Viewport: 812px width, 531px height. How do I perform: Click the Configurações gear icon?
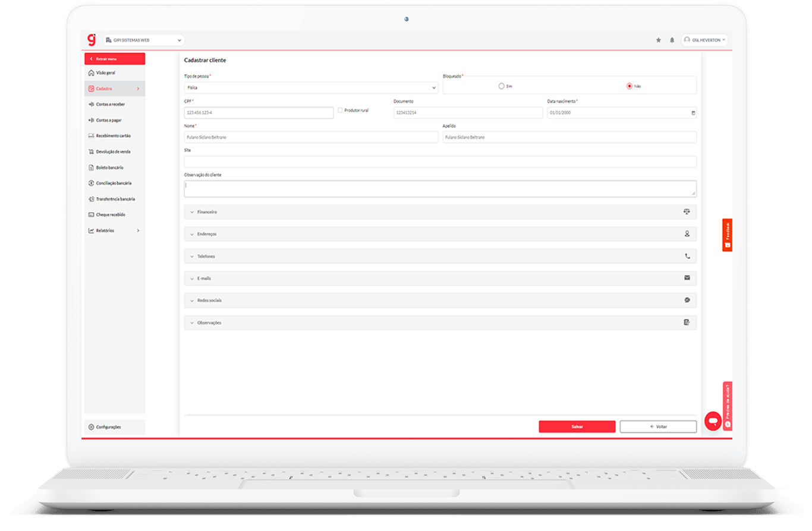point(91,427)
